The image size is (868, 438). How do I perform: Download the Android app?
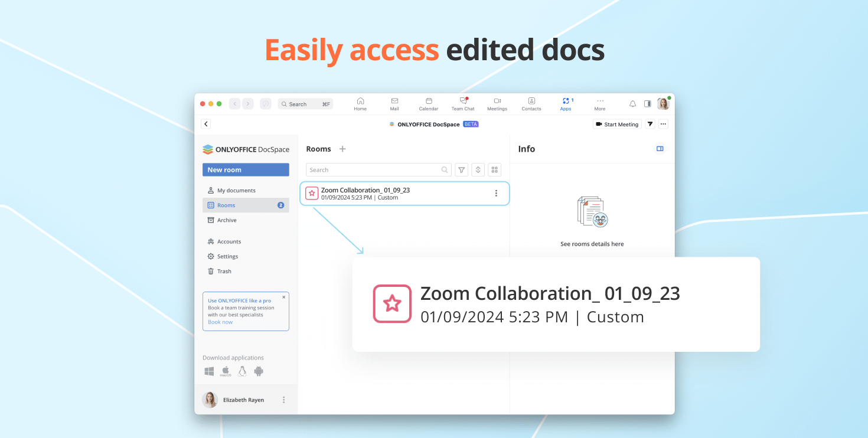259,371
